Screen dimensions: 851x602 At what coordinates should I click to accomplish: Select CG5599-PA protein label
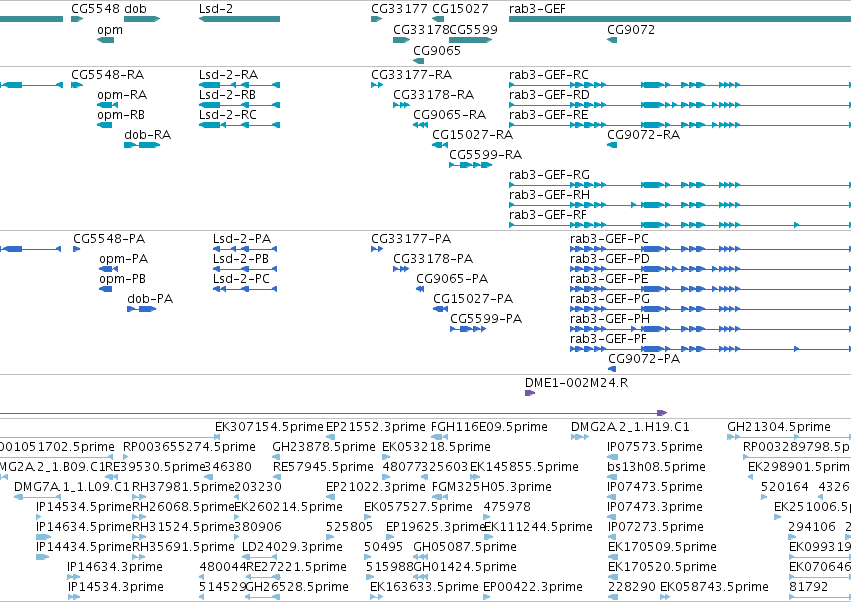[486, 319]
